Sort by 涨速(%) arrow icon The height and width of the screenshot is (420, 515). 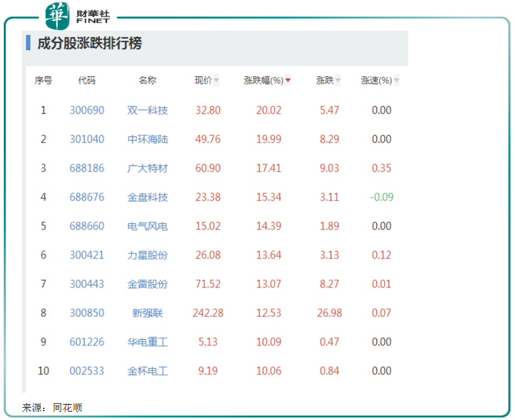point(396,80)
